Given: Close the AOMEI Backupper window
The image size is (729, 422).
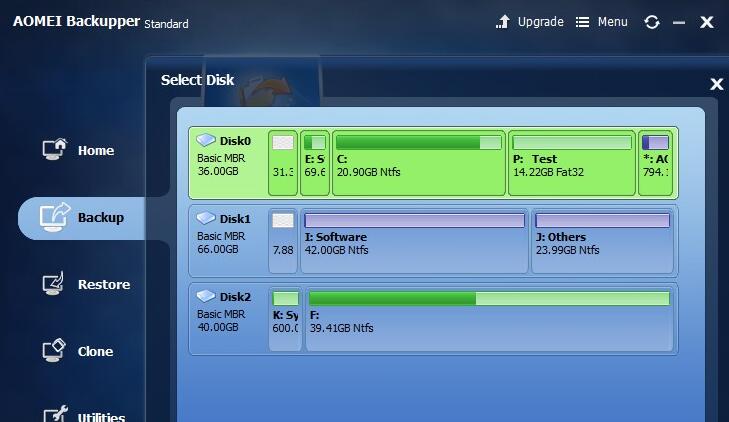Looking at the screenshot, I should (707, 22).
